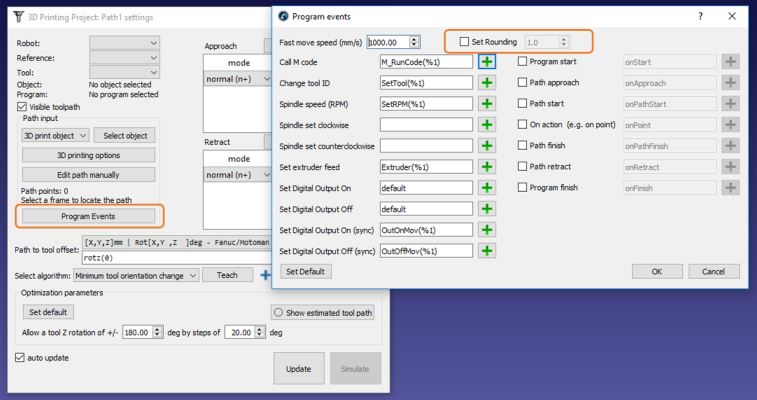Click the blue plus next to Teach button
Viewport: 757px width, 400px height.
pyautogui.click(x=265, y=275)
